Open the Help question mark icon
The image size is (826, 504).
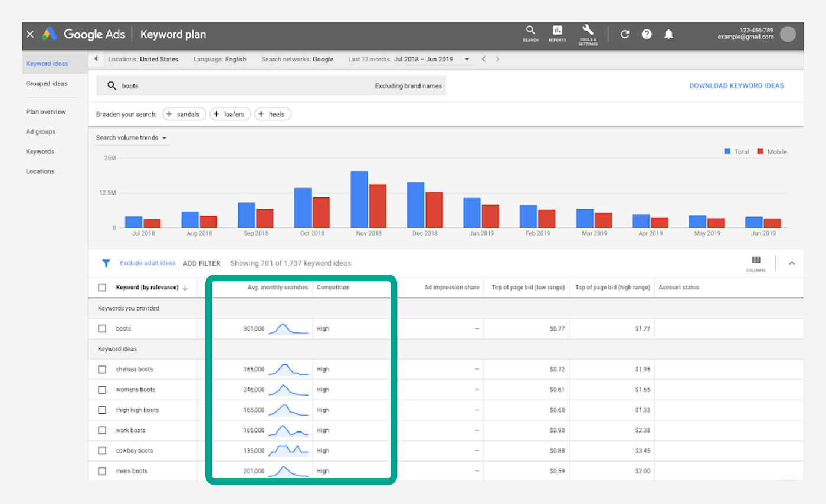pos(647,34)
